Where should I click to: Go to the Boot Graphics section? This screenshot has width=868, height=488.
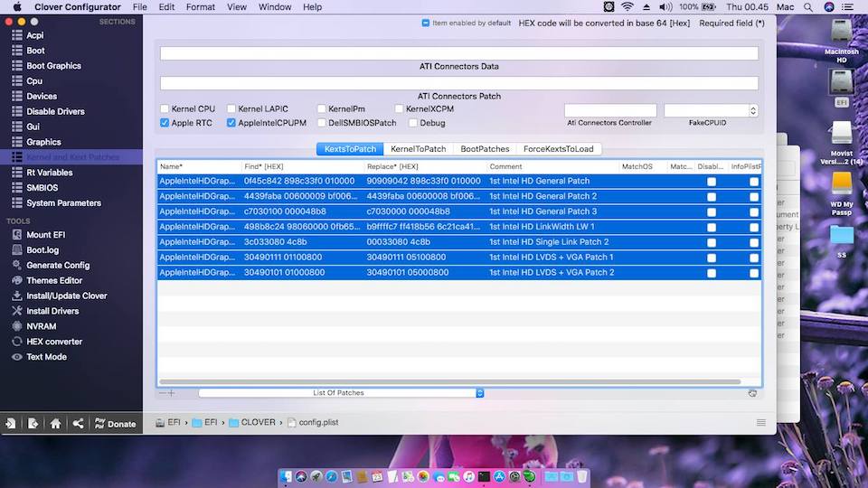point(53,65)
